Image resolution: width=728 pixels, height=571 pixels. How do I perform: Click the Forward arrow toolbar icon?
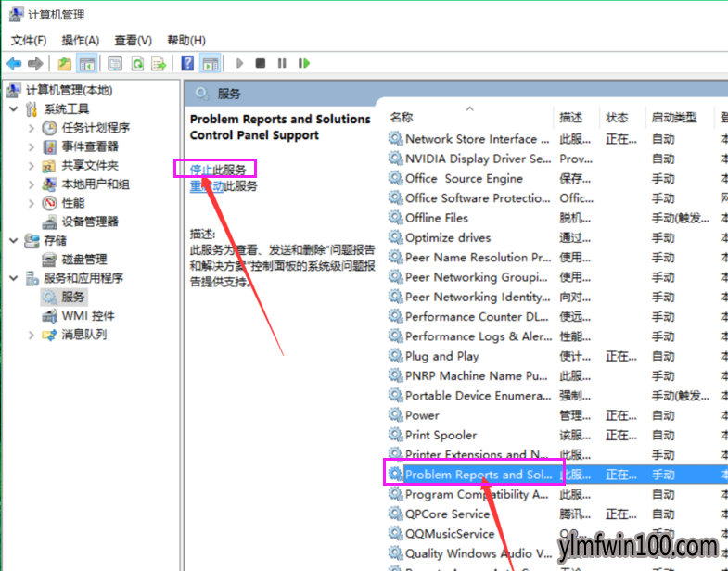coord(35,63)
